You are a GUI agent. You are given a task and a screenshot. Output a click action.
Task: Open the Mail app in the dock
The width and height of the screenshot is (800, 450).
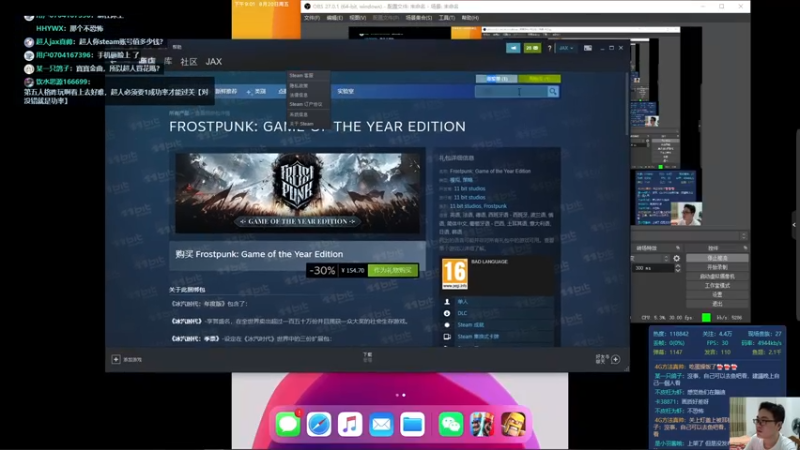(381, 424)
